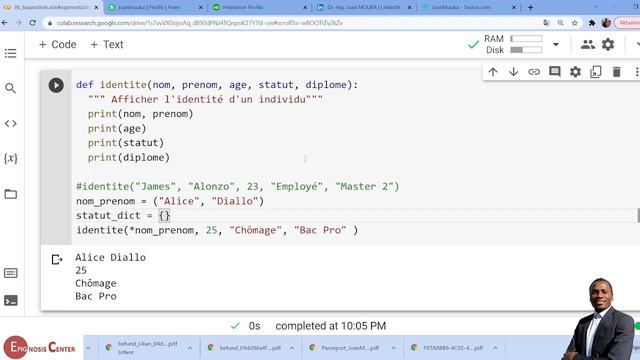Expand RAM and Disk connection dropdown
Image resolution: width=640 pixels, height=360 pixels.
coord(556,44)
